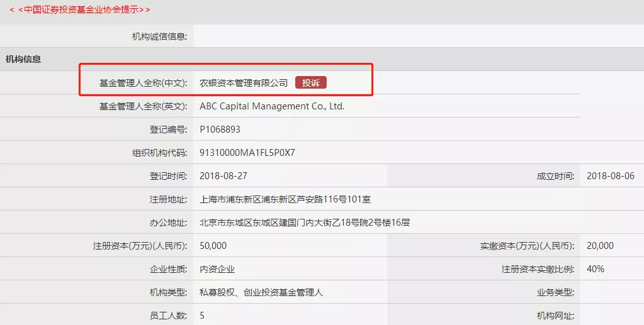Click the paid-in capital value 20,000
Image resolution: width=644 pixels, height=325 pixels.
600,246
